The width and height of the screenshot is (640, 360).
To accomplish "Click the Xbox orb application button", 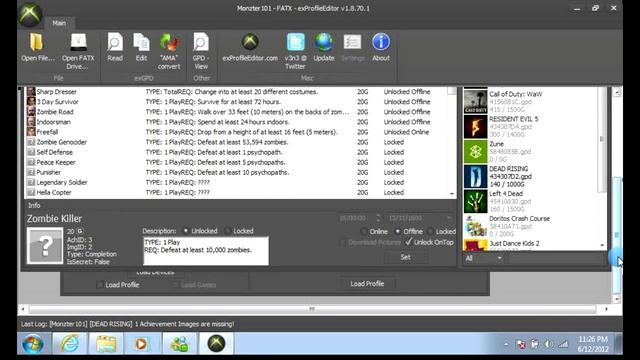I will click(30, 15).
